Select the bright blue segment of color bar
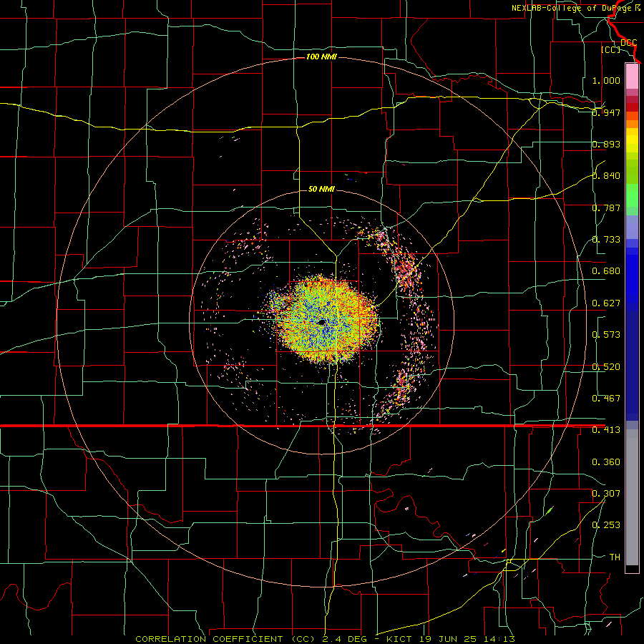This screenshot has height=644, width=644. [632, 279]
